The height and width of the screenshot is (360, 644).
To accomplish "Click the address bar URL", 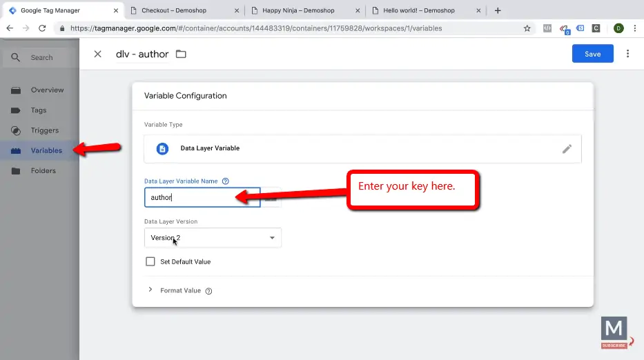I will point(256,28).
